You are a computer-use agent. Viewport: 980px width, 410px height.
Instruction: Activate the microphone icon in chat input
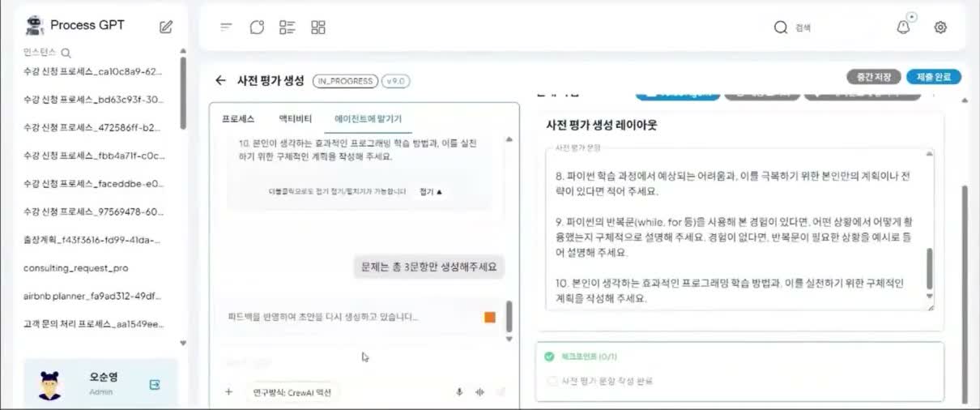point(459,392)
